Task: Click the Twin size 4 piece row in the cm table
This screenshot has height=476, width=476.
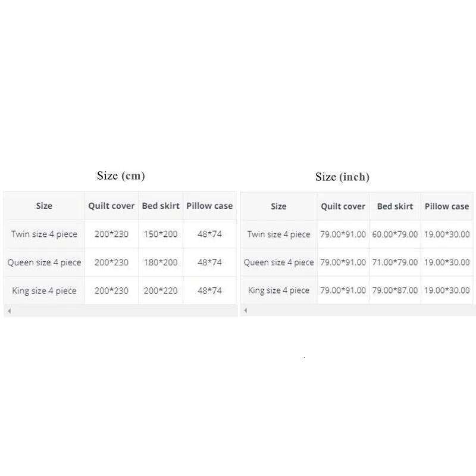Action: (x=44, y=234)
